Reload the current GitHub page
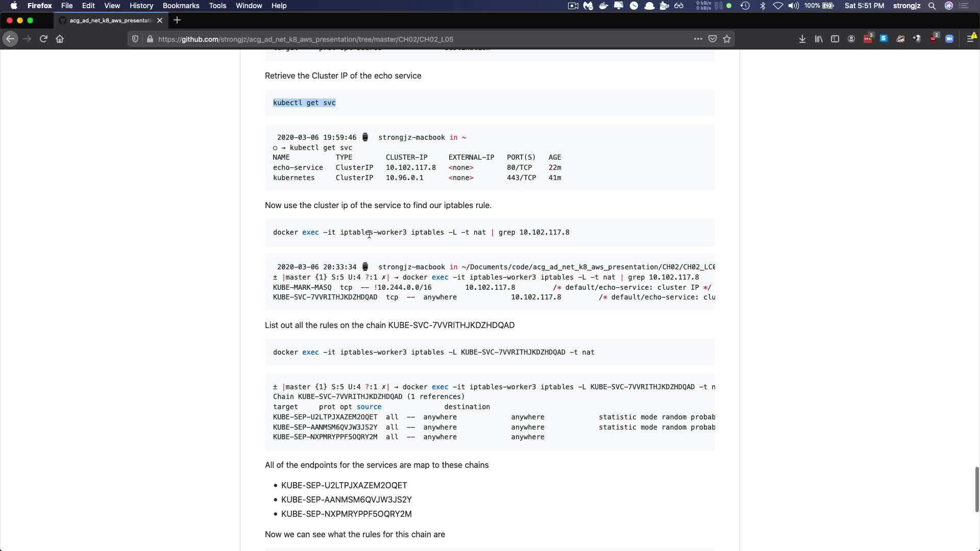The height and width of the screenshot is (551, 980). click(x=43, y=39)
